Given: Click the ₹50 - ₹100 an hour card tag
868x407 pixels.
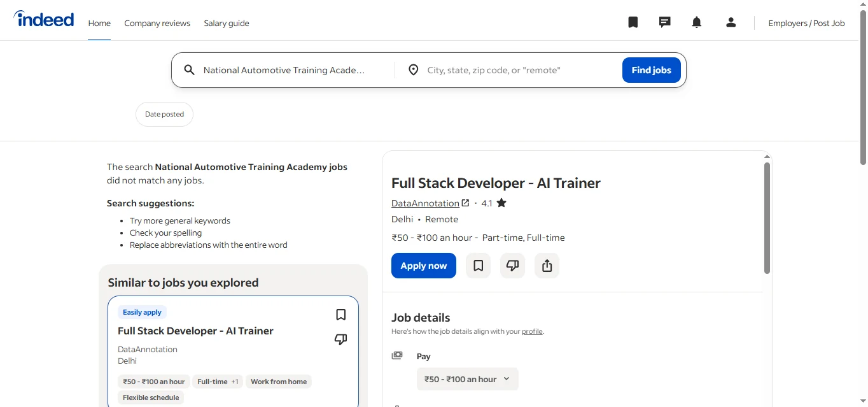Looking at the screenshot, I should pos(154,382).
